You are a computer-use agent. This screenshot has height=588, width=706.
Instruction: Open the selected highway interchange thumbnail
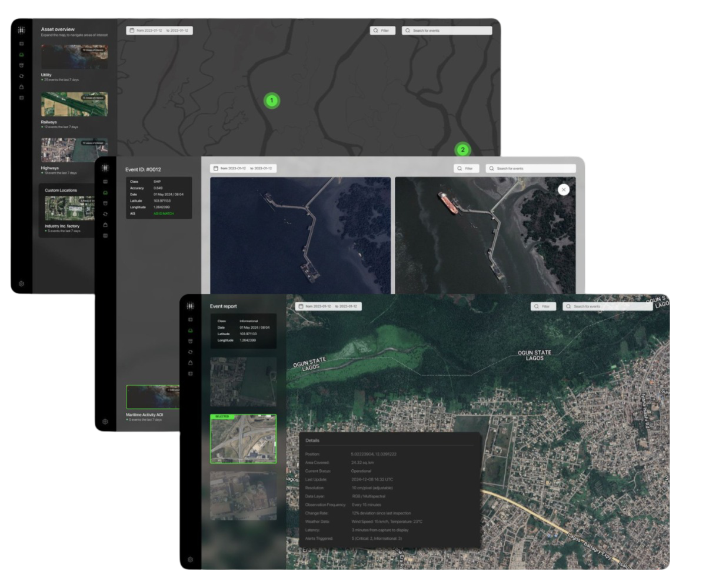point(243,439)
